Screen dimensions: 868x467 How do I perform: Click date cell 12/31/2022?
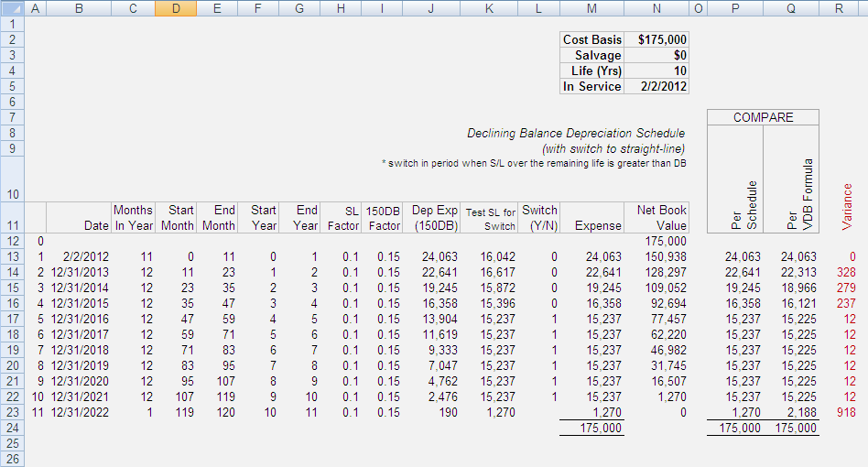point(80,412)
